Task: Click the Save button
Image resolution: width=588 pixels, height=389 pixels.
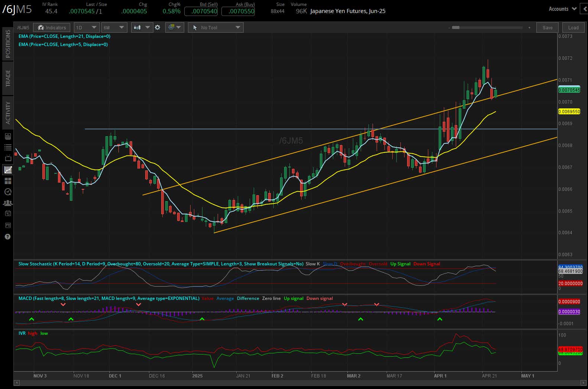Action: coord(548,27)
